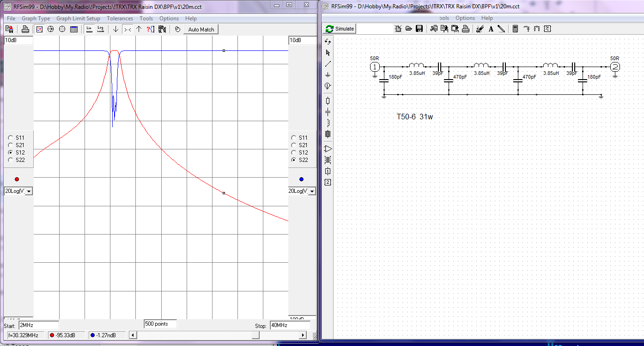Choose the amplifier triangle component tool
644x346 pixels.
tap(328, 148)
